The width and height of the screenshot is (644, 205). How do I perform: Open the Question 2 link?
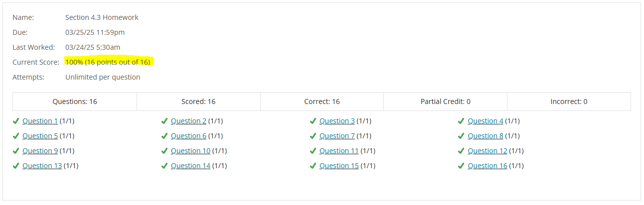tap(188, 121)
